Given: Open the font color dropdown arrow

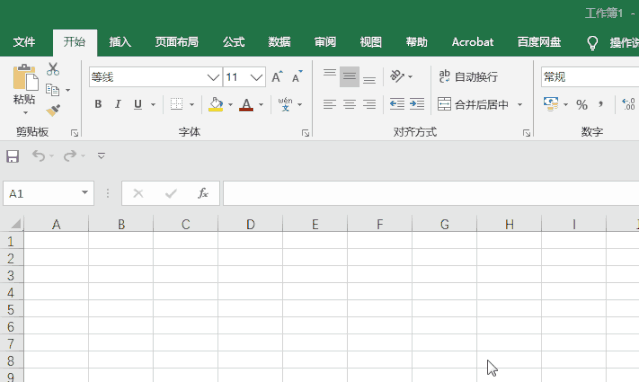Looking at the screenshot, I should 261,105.
